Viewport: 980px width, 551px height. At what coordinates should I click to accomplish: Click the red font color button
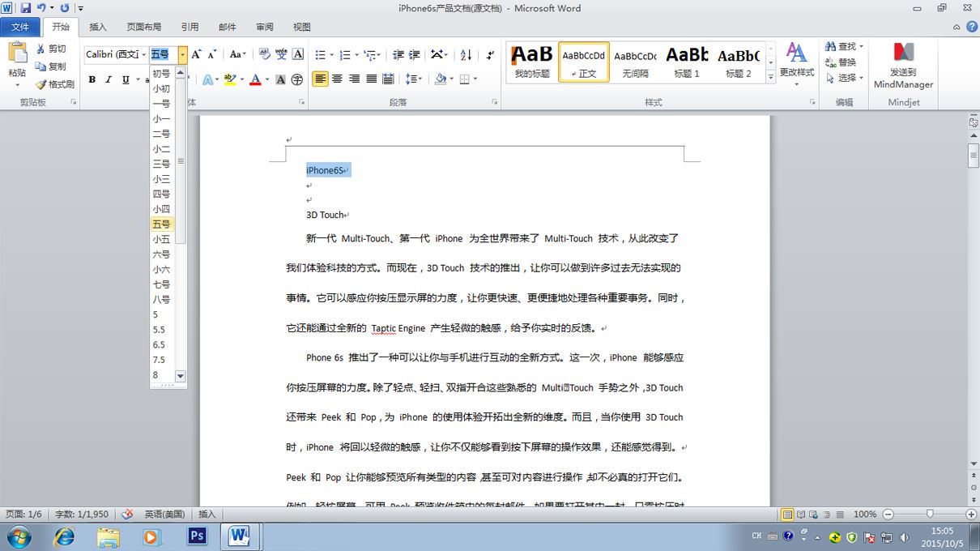pyautogui.click(x=255, y=79)
